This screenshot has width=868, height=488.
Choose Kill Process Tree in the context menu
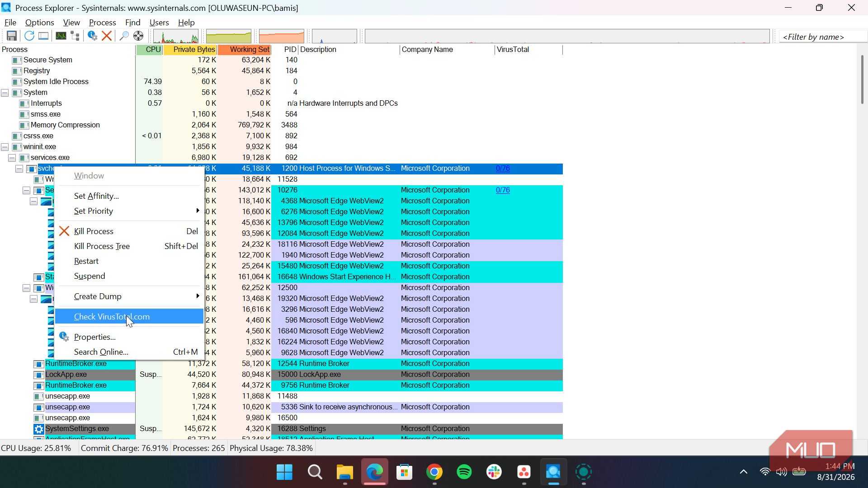[x=129, y=246]
